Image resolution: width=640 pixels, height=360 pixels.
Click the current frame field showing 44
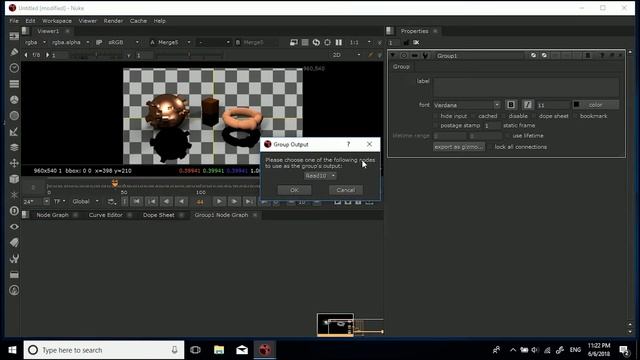(x=200, y=202)
